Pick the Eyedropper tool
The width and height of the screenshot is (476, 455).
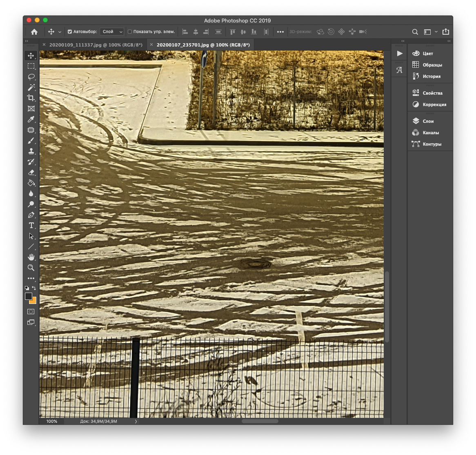pos(31,120)
